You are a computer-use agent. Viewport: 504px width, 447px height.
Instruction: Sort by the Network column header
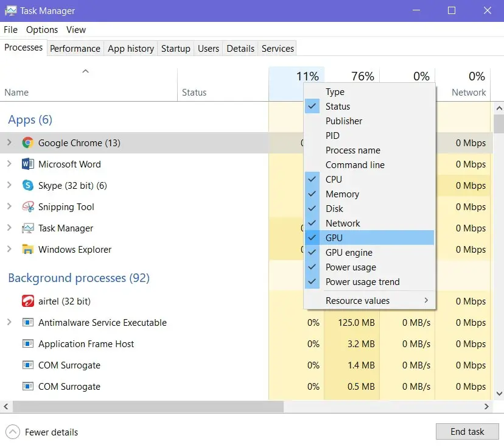click(x=463, y=85)
